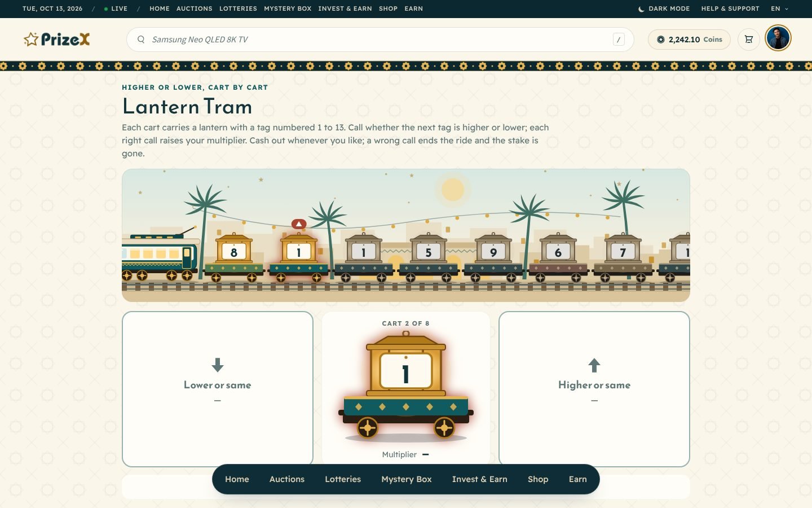Open Shop in top navigation bar
Image resolution: width=812 pixels, height=508 pixels.
pyautogui.click(x=388, y=9)
